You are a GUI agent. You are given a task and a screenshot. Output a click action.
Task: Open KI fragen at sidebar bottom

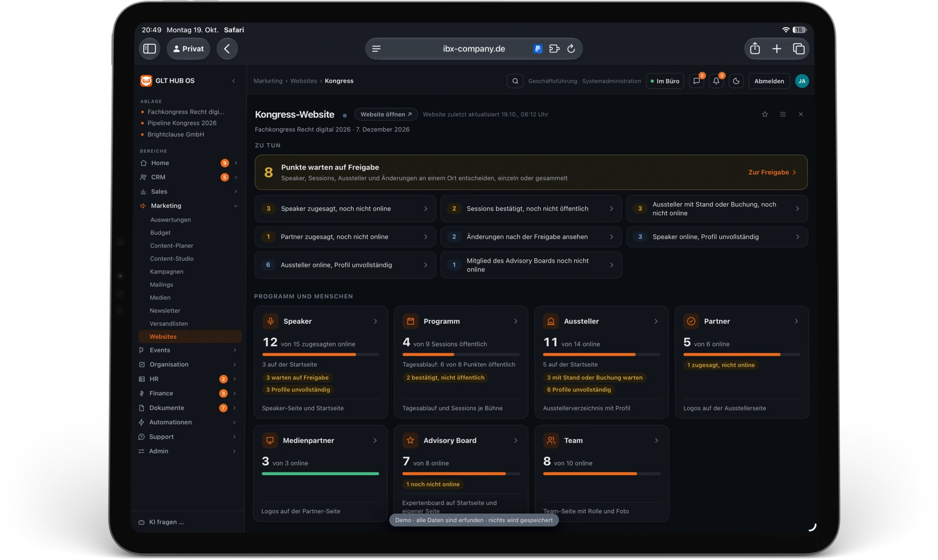166,522
